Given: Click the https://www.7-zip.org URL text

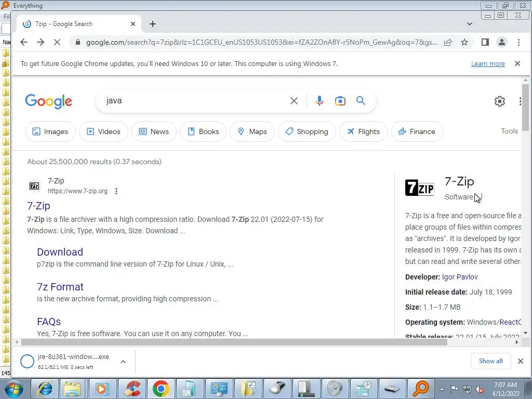Looking at the screenshot, I should (x=78, y=191).
